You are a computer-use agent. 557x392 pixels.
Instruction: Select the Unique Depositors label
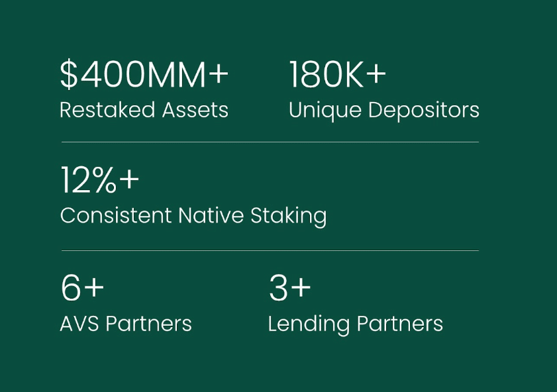(384, 111)
